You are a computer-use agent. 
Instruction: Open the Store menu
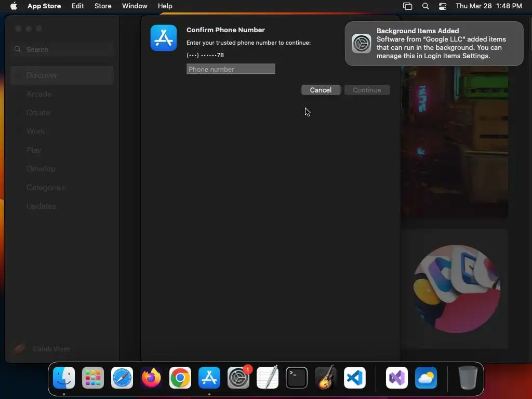pyautogui.click(x=103, y=6)
